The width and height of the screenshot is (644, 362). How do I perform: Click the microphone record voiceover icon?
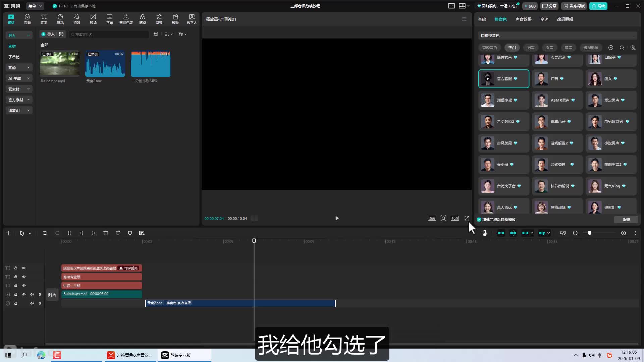click(x=485, y=233)
